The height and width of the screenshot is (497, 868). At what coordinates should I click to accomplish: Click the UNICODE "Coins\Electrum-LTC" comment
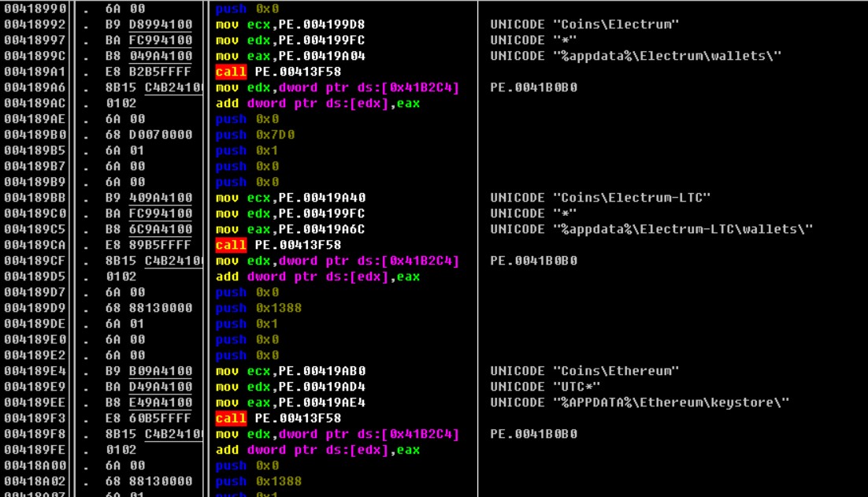click(x=600, y=198)
